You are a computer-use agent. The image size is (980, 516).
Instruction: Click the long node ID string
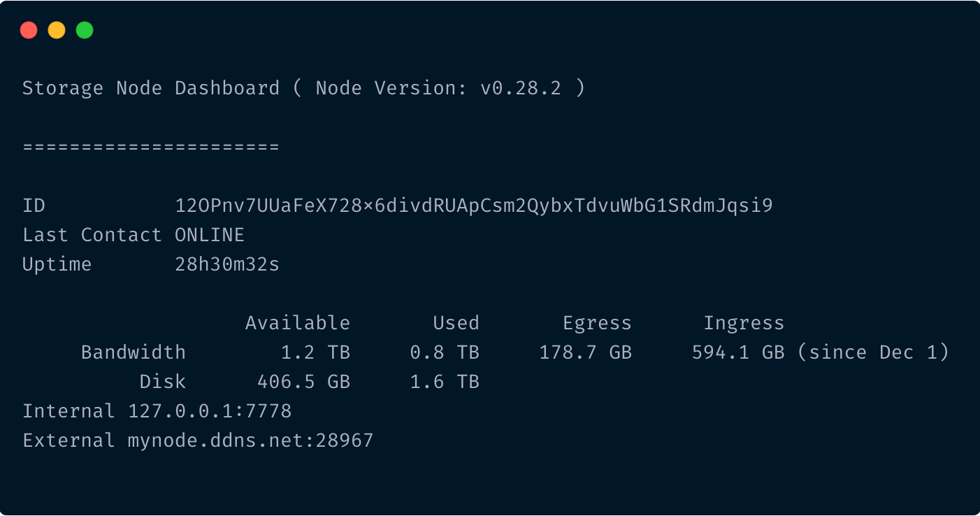(474, 206)
